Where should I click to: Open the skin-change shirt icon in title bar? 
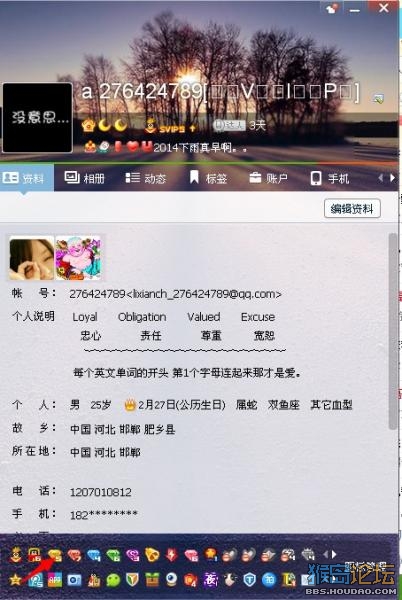pos(331,8)
